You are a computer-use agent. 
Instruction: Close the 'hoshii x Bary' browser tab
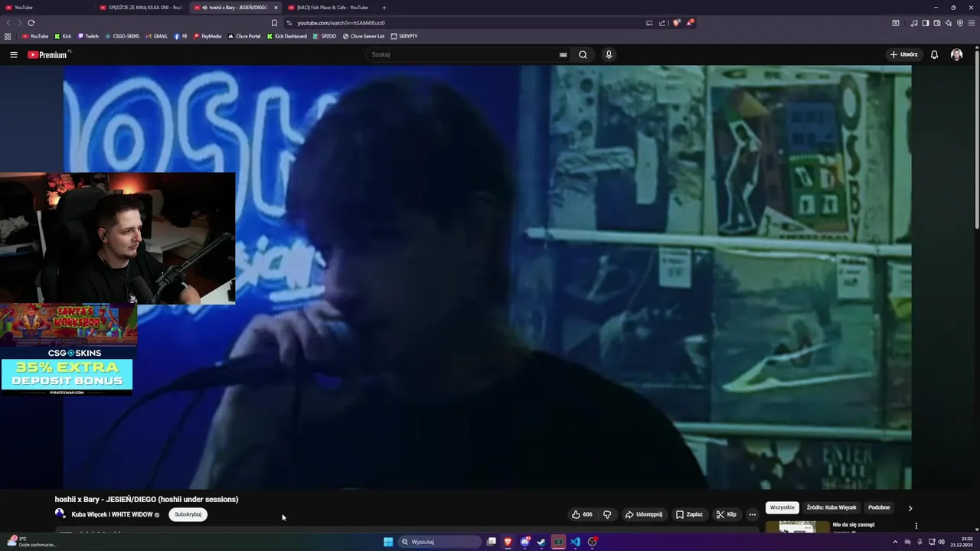[x=276, y=8]
